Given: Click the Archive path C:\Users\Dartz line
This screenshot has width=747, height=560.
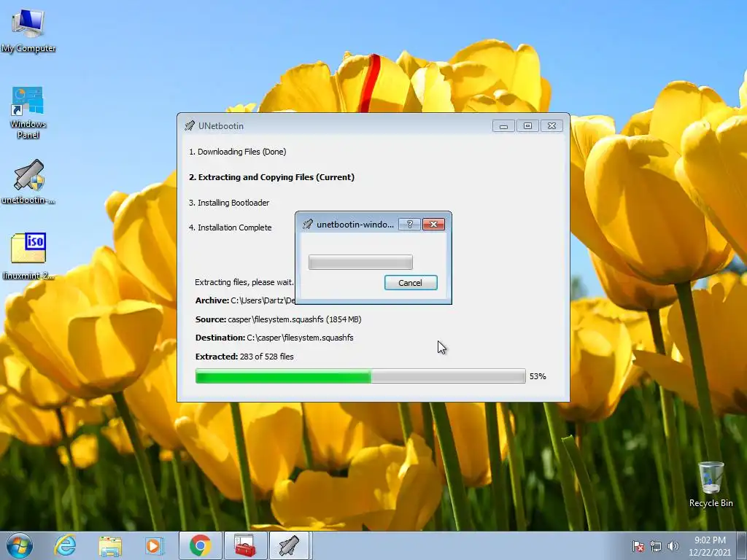Looking at the screenshot, I should [245, 300].
